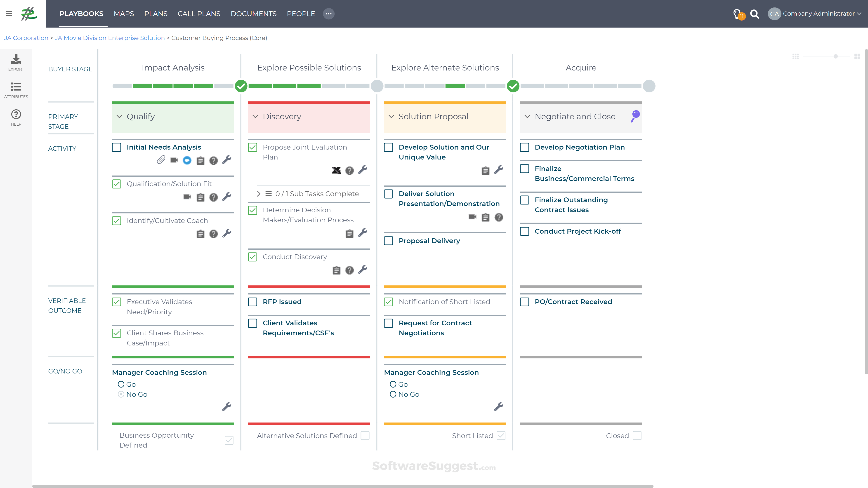Open the DOCUMENTS menu item

pyautogui.click(x=253, y=14)
